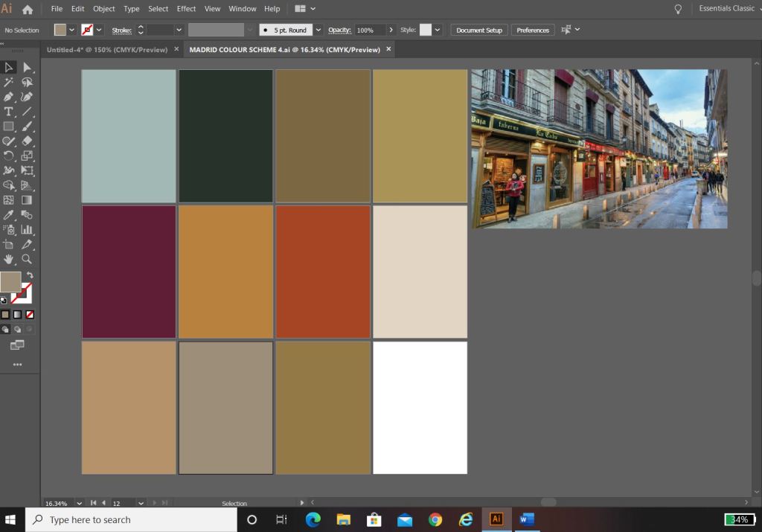Activate the Zoom tool
The image size is (762, 532).
[27, 259]
